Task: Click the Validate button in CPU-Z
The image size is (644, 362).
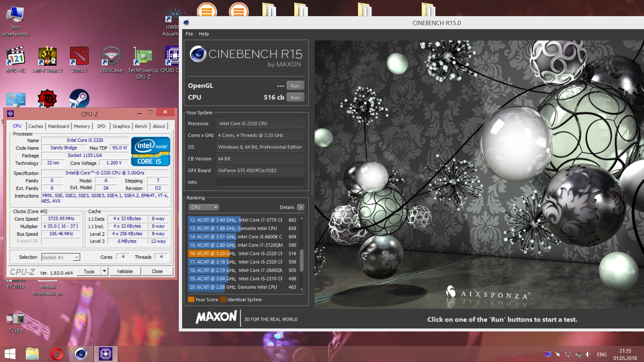Action: pyautogui.click(x=125, y=271)
